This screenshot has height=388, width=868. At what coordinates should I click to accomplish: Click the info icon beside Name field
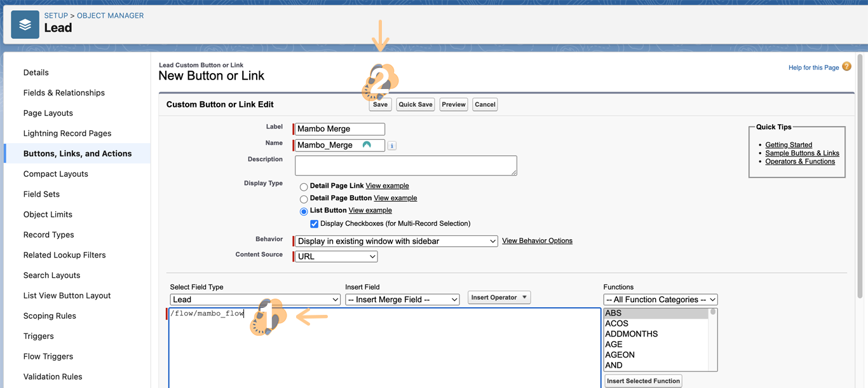tap(392, 146)
